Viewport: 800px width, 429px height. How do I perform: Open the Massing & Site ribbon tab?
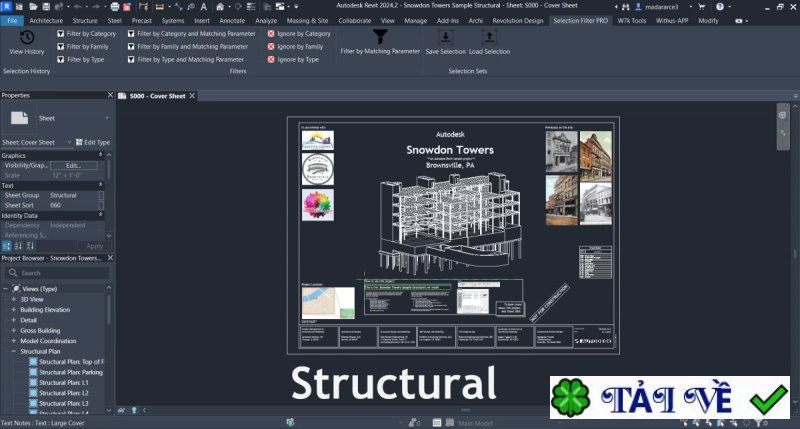point(306,20)
